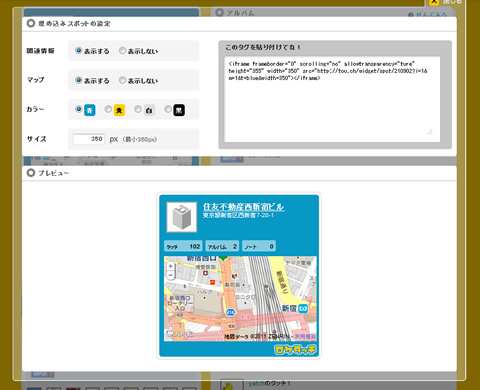Click the yellow 黄 color swatch

119,110
